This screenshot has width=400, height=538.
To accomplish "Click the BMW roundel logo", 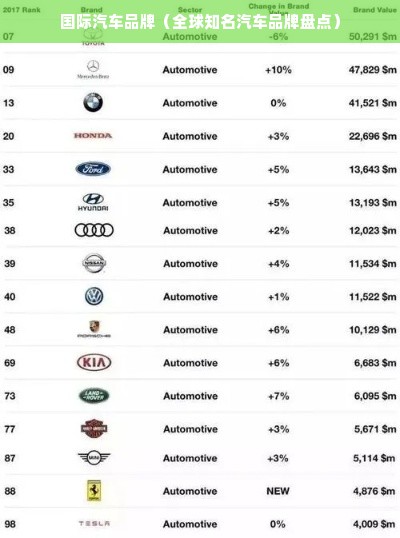I will coord(93,102).
